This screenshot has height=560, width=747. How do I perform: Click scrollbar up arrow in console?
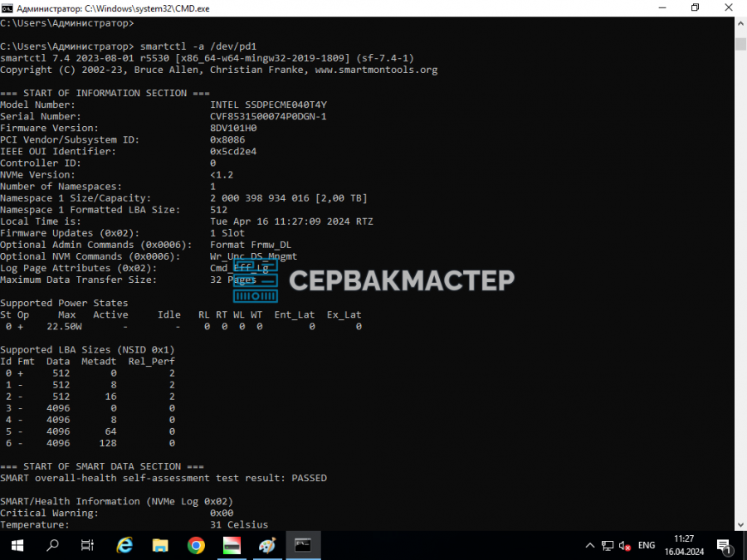(x=740, y=23)
